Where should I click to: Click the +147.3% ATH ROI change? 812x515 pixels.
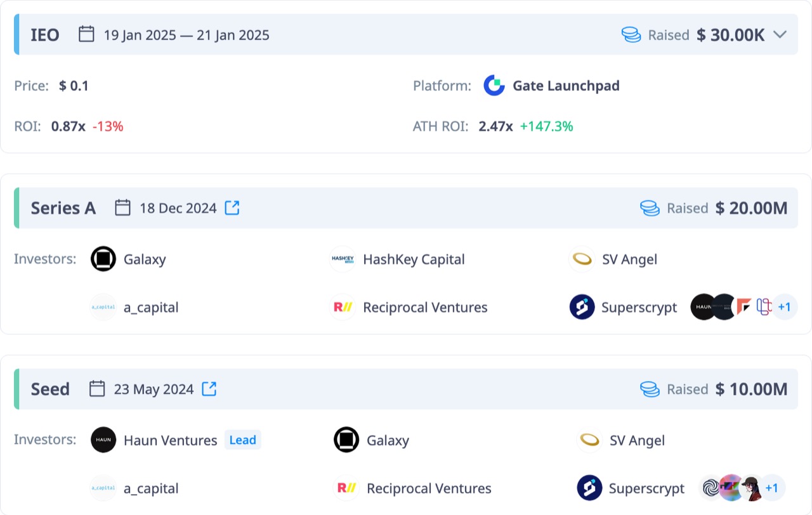[x=547, y=126]
